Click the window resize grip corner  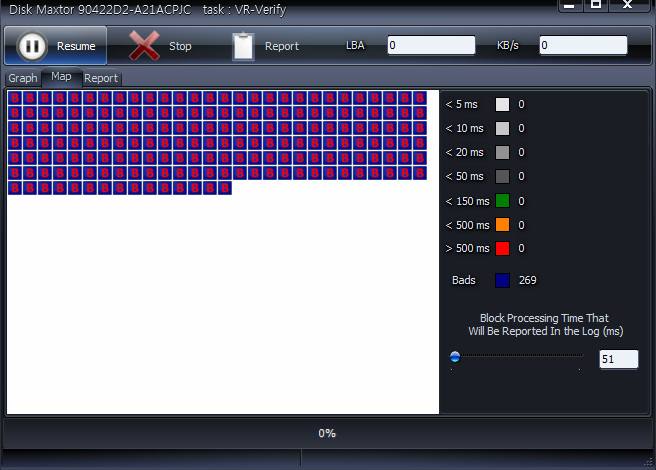[x=649, y=462]
